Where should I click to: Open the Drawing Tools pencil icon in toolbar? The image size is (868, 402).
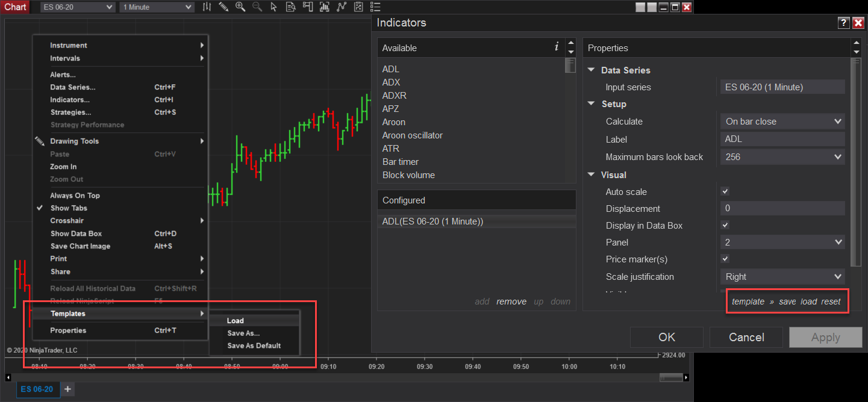tap(223, 7)
